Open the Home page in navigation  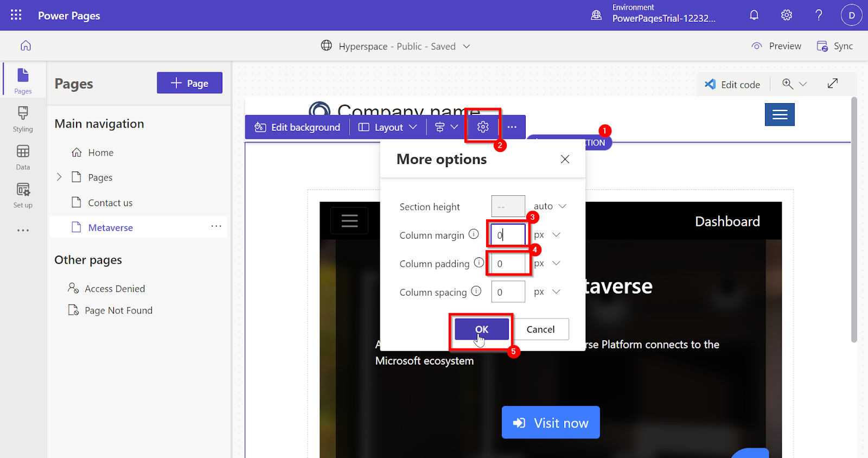101,152
